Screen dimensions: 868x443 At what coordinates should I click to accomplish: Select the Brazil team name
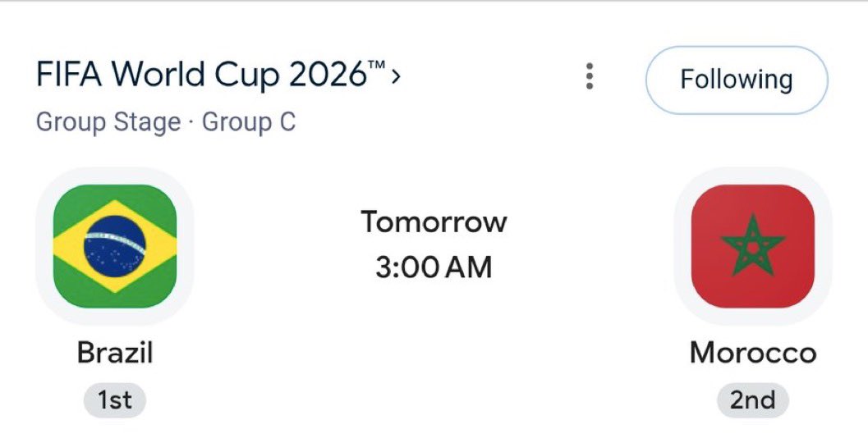(x=115, y=353)
